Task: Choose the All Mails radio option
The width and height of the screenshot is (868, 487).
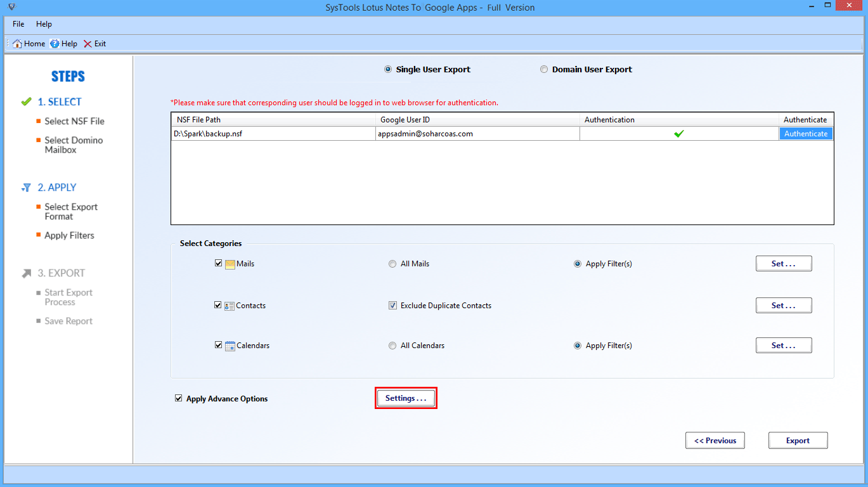Action: [392, 264]
